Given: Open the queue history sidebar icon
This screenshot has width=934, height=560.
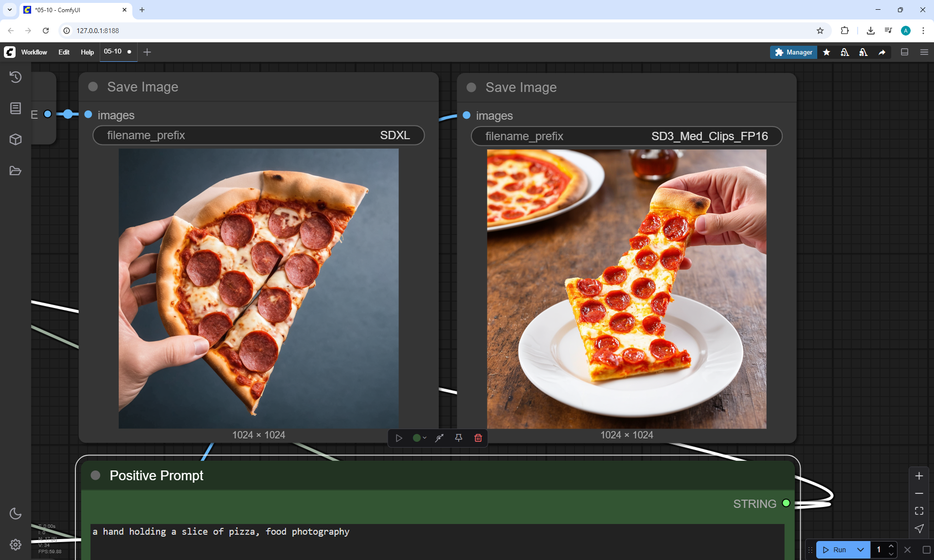Looking at the screenshot, I should coord(16,77).
